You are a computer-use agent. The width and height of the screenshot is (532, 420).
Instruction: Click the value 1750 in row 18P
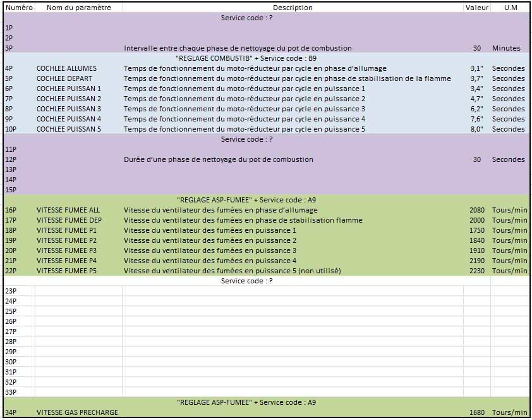point(476,230)
